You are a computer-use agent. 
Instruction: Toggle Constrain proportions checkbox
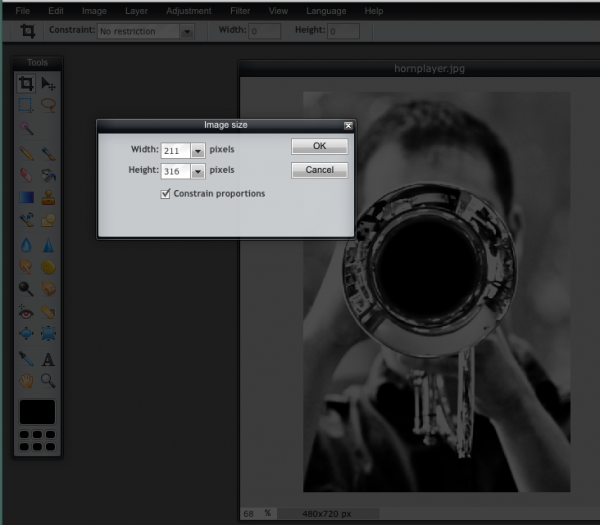pos(166,193)
